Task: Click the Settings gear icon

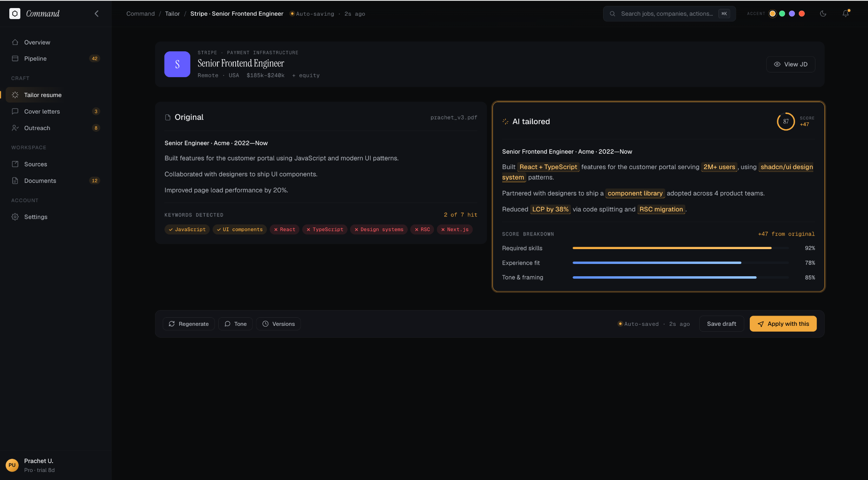Action: pos(15,217)
